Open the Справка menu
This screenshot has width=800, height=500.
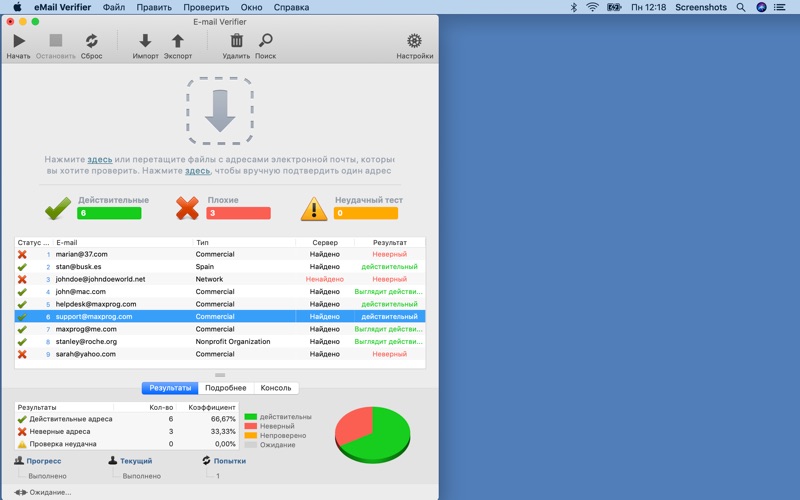[x=291, y=7]
